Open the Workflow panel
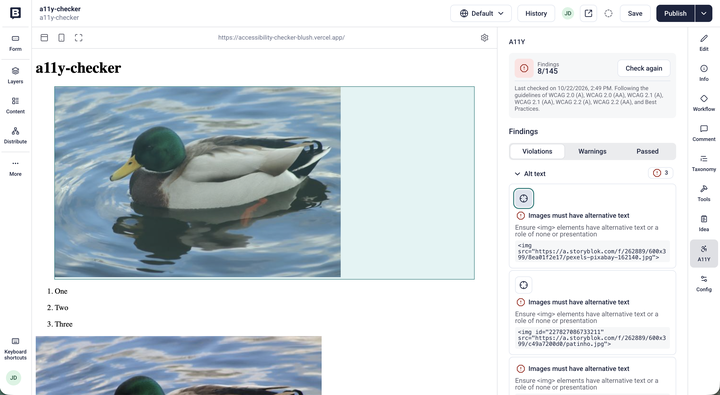 click(x=704, y=103)
